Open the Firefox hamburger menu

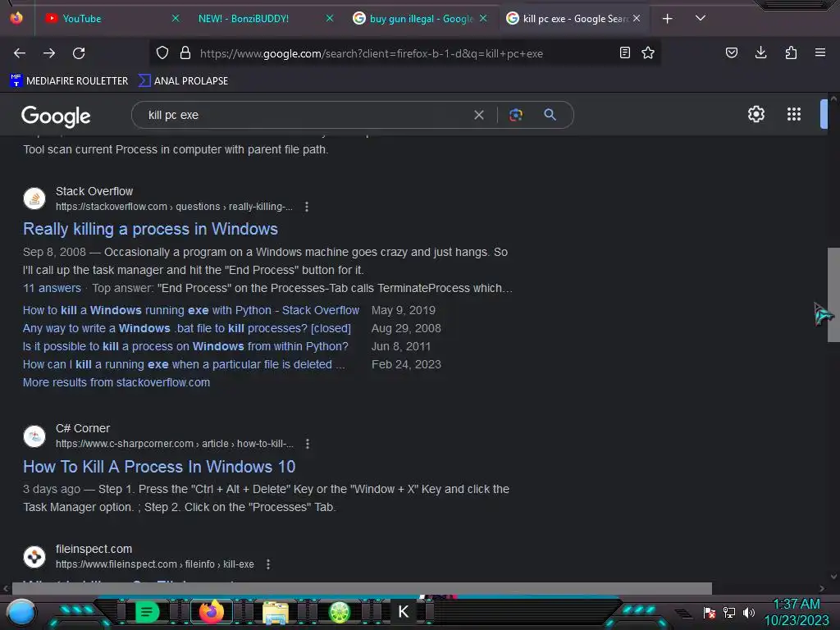tap(819, 52)
